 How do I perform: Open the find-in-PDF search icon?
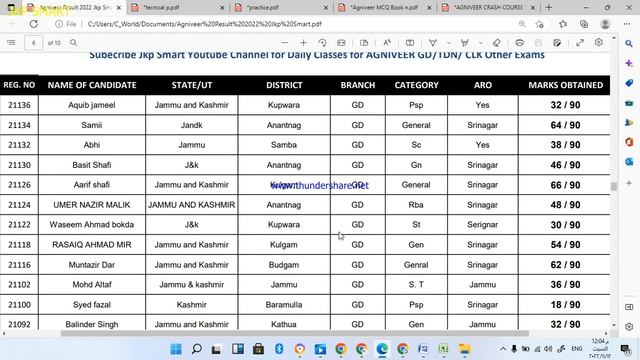click(73, 42)
